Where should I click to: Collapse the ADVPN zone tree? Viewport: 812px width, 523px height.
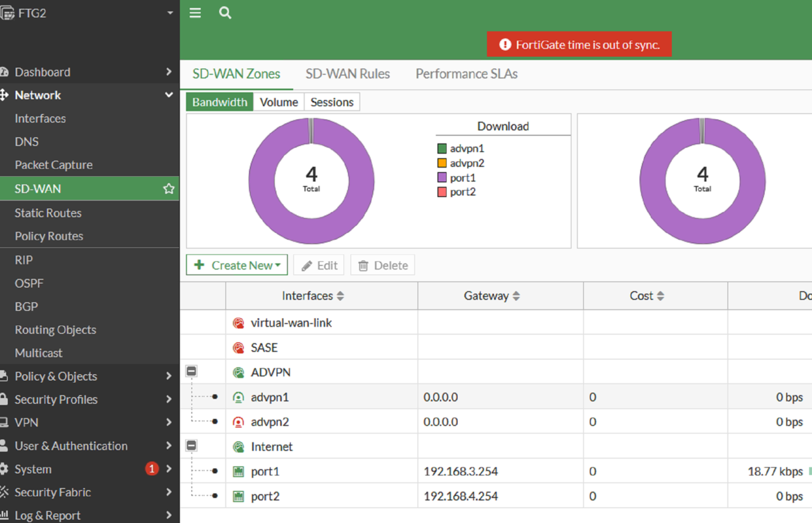coord(191,371)
